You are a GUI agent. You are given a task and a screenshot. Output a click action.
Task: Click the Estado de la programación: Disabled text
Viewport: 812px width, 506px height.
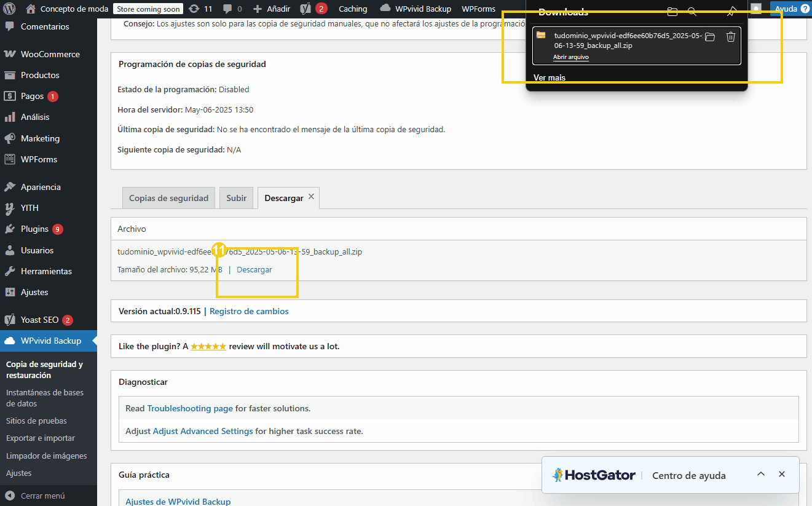(183, 89)
